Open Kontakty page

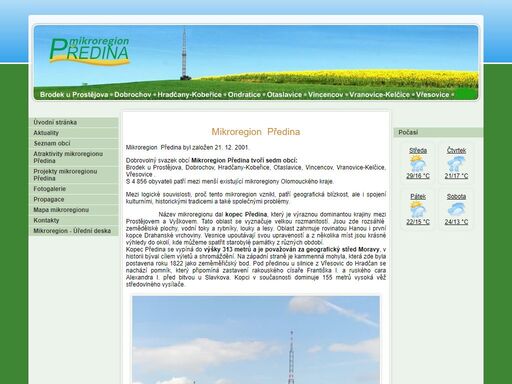point(74,220)
